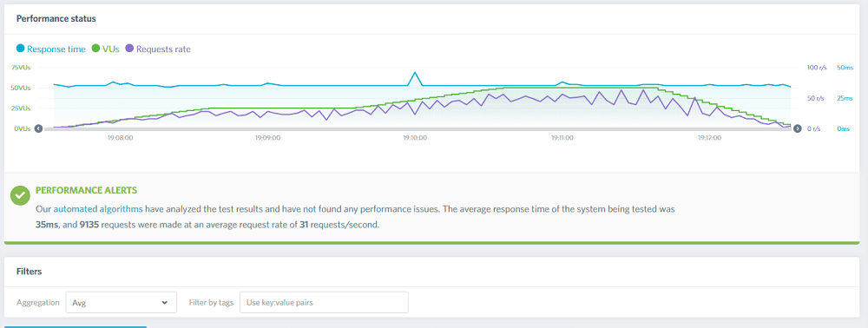868x328 pixels.
Task: Click the blue Response time legend dot
Action: pyautogui.click(x=21, y=49)
